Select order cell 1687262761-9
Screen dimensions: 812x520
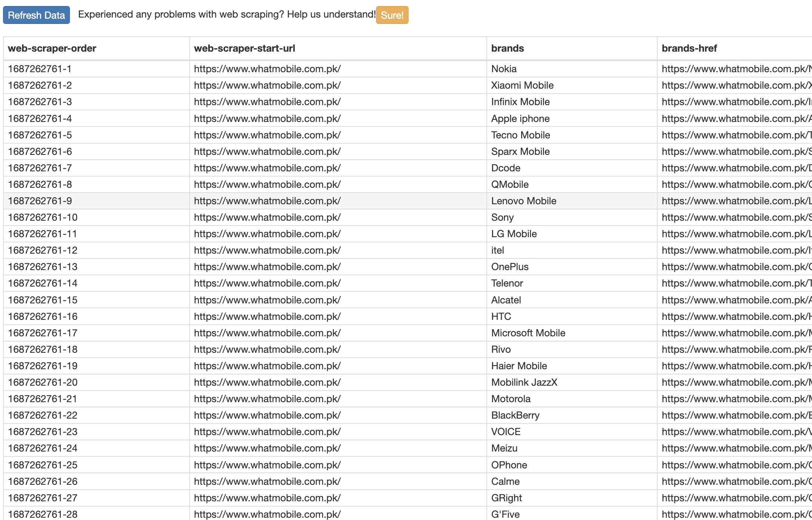coord(96,201)
